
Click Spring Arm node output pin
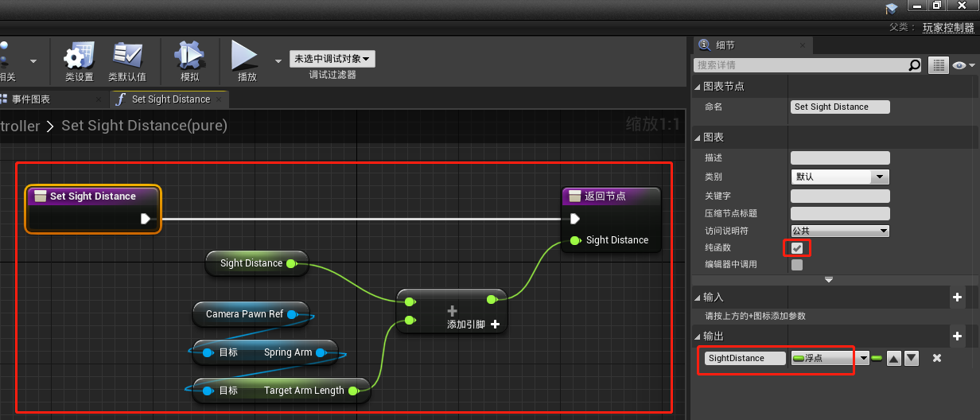(320, 352)
